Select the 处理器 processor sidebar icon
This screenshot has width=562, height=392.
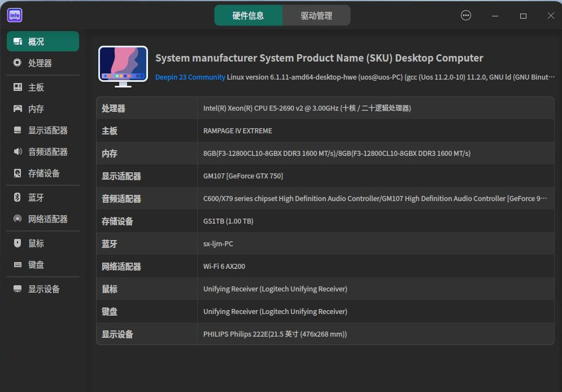click(x=18, y=63)
